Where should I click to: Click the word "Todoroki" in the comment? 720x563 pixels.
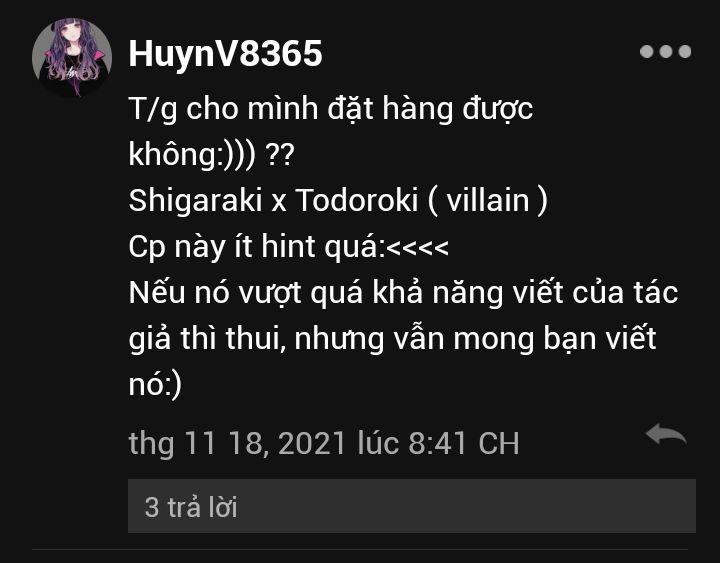click(x=357, y=200)
